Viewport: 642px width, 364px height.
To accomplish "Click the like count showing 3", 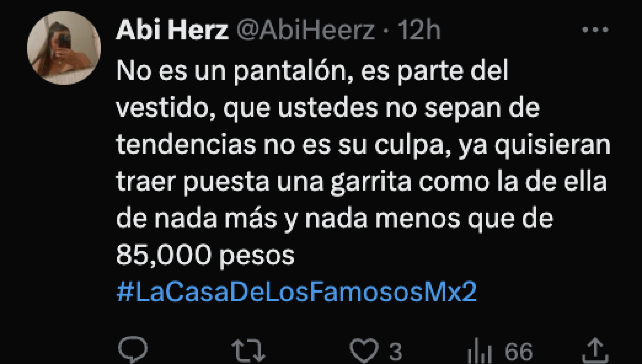I will pos(396,351).
